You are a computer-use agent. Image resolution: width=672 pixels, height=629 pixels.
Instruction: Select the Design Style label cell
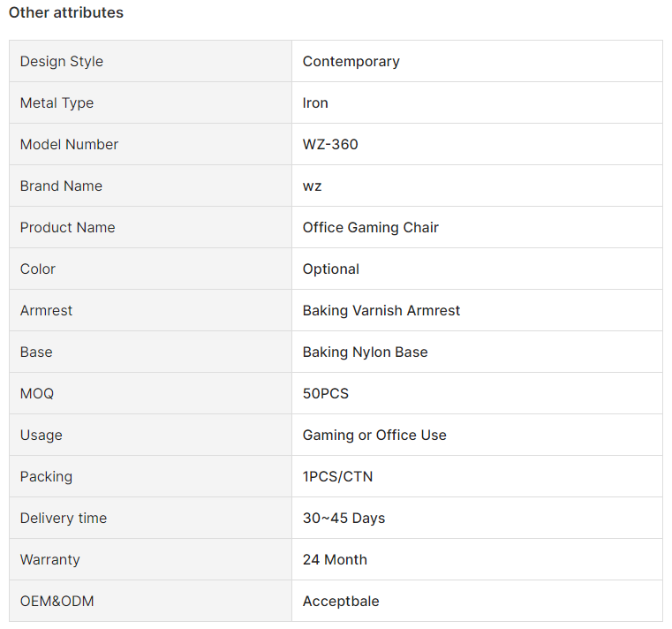150,61
